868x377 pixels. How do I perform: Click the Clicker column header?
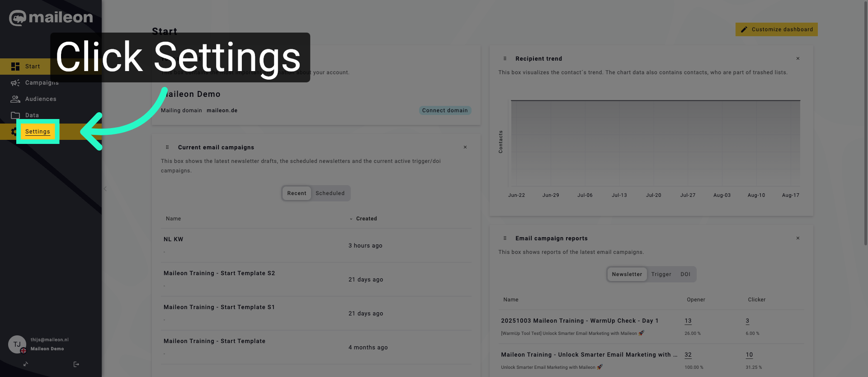(756, 300)
